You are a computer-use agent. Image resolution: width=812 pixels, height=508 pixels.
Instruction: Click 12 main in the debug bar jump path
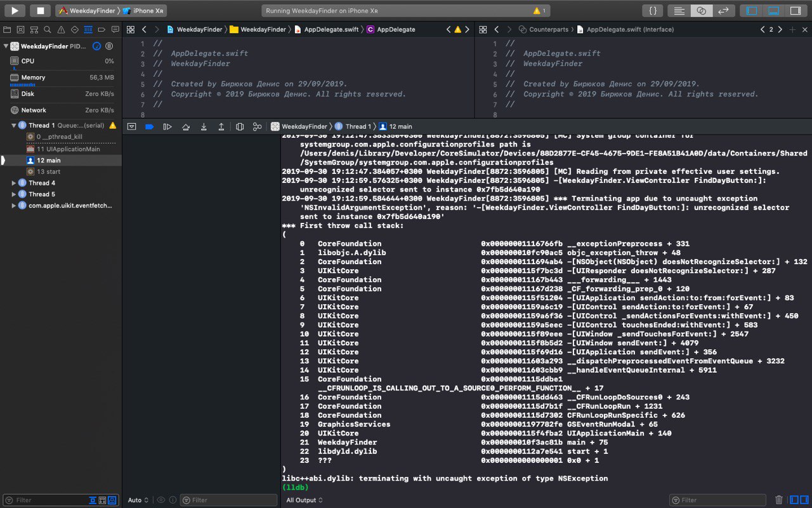pos(396,126)
